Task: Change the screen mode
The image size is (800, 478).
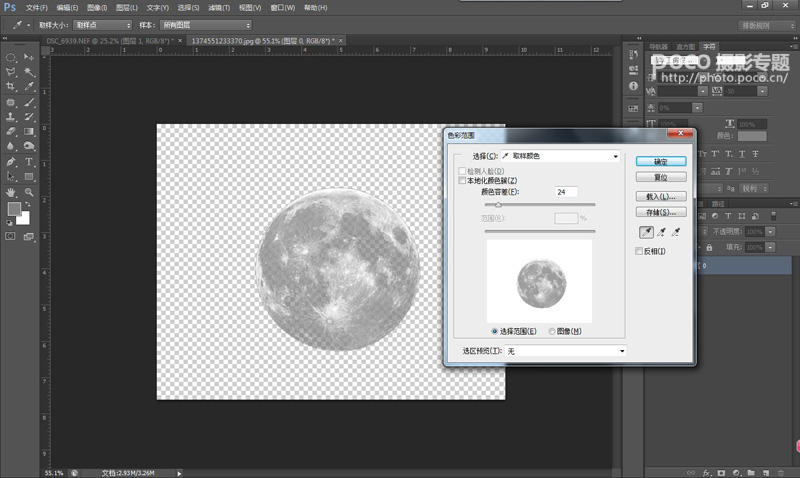Action: tap(29, 236)
